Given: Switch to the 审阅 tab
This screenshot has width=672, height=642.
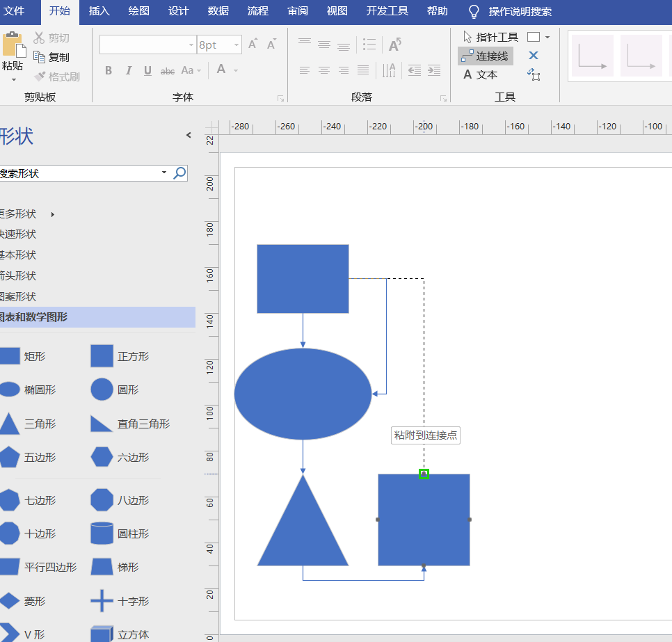Looking at the screenshot, I should click(298, 10).
